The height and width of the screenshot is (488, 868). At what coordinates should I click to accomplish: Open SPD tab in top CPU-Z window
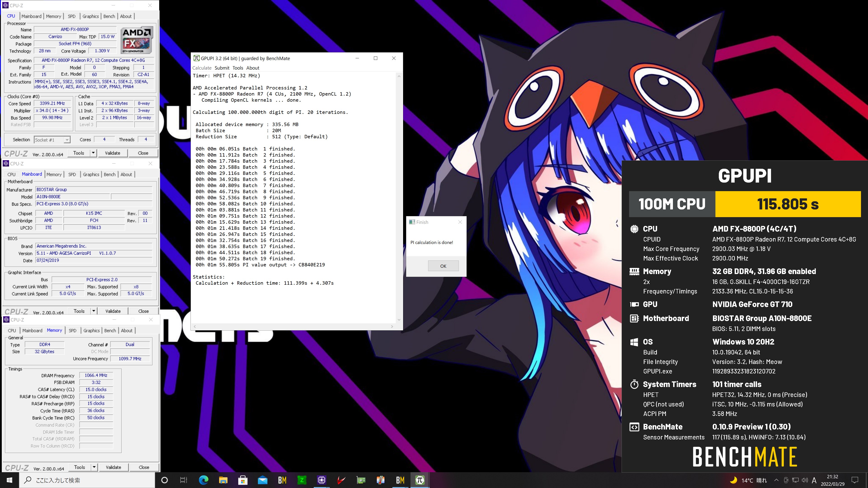[x=71, y=16]
